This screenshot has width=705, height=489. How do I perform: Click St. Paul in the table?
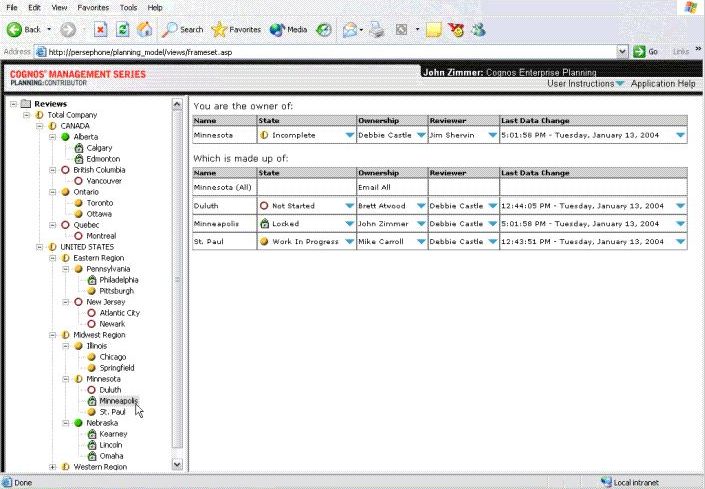tap(208, 242)
